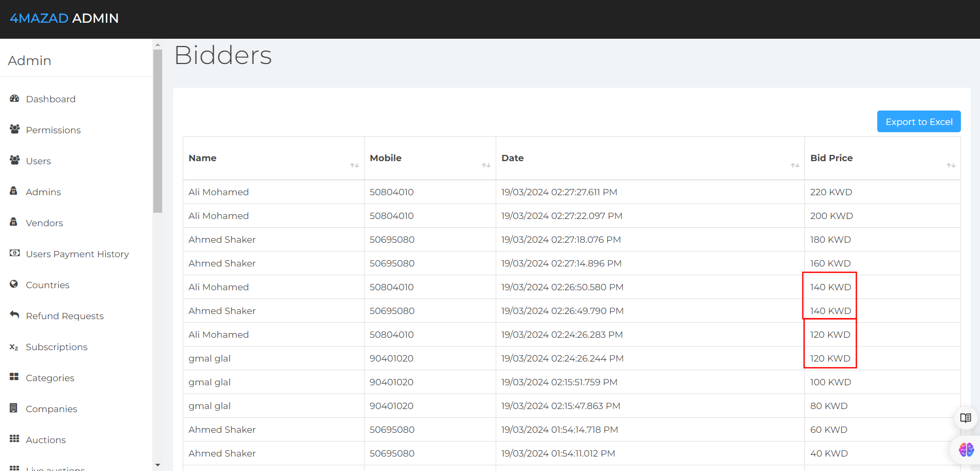Open the Admins sidebar section

tap(43, 192)
